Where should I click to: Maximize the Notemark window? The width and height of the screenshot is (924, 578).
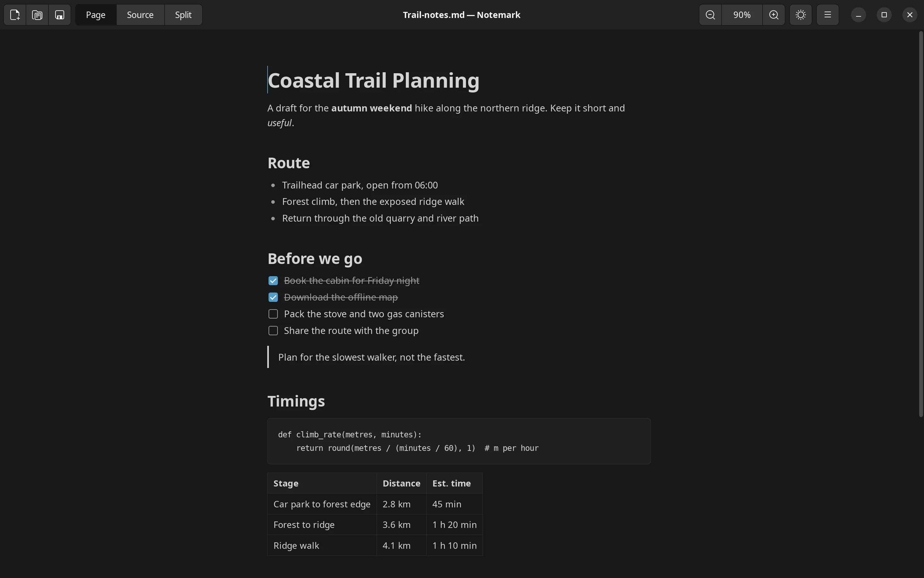coord(884,15)
